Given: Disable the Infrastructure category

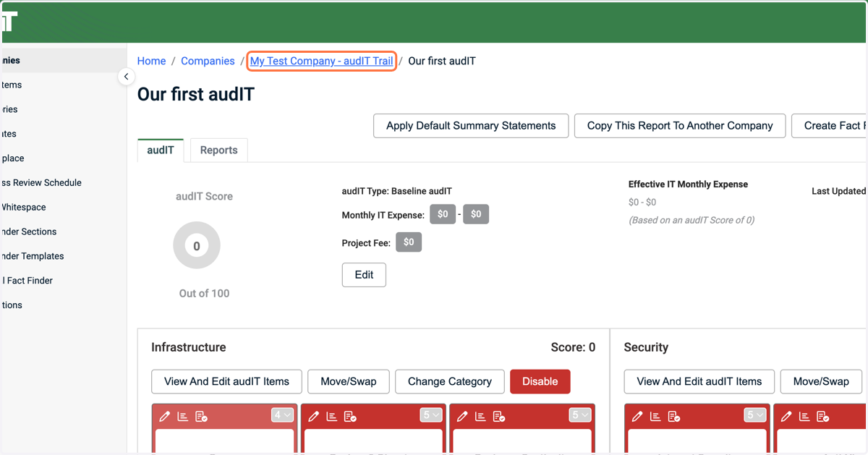Looking at the screenshot, I should coord(540,381).
